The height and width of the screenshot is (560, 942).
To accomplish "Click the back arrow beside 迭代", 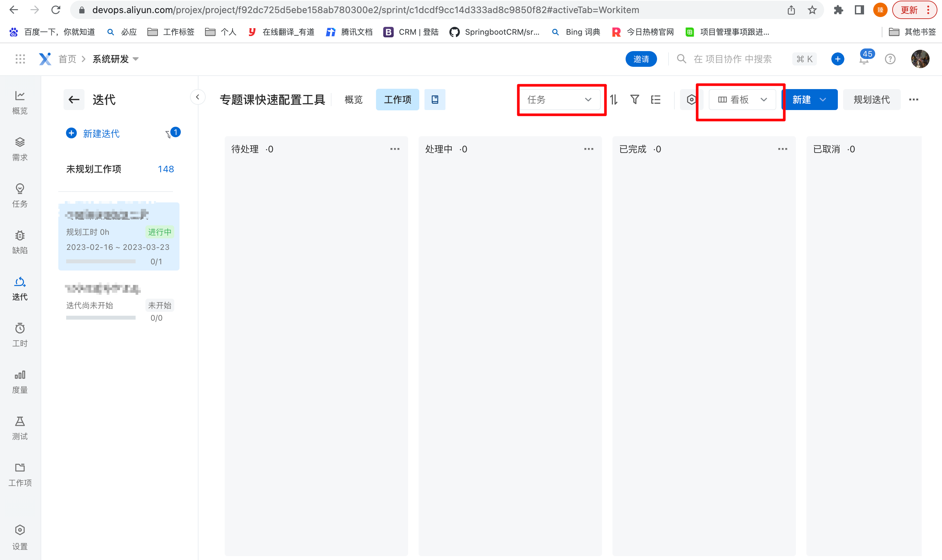I will click(74, 100).
